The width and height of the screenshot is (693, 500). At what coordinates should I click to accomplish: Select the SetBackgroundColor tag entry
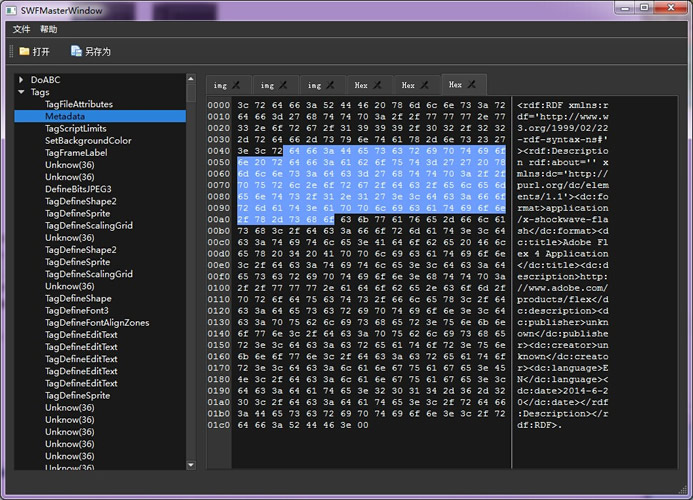(x=88, y=141)
